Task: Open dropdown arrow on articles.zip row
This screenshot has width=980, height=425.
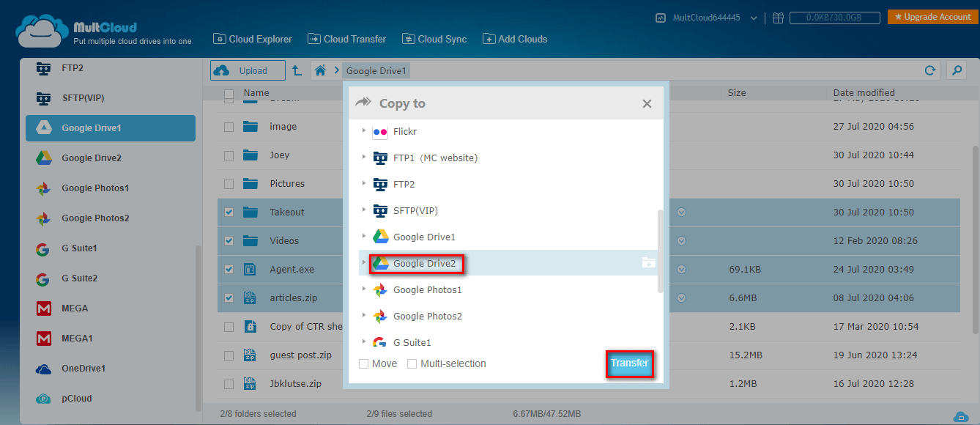Action: [x=682, y=298]
